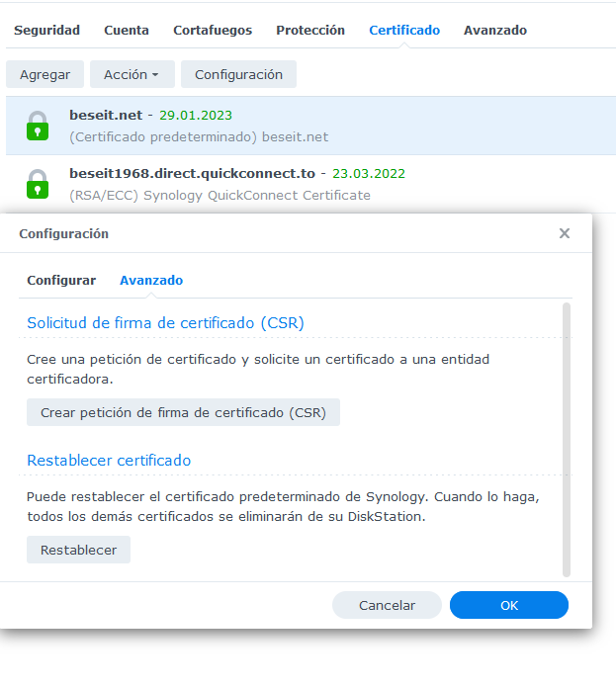Switch to the Seguridad tab
Viewport: 616px width, 688px height.
pos(46,31)
